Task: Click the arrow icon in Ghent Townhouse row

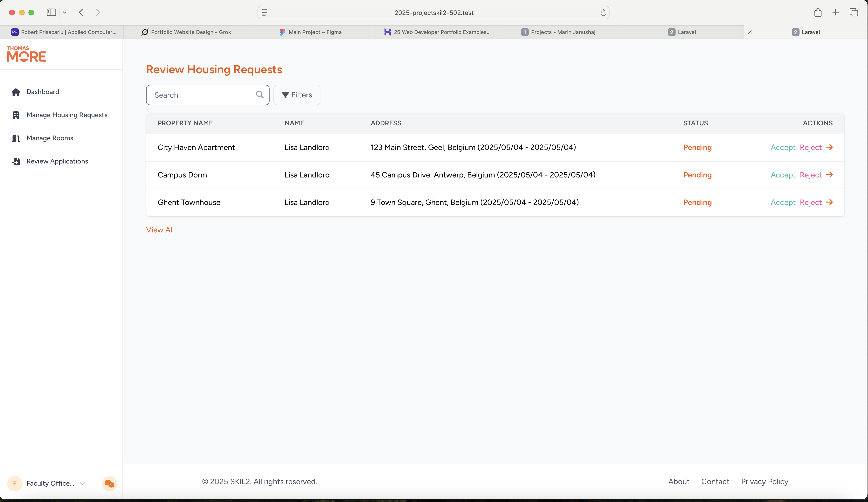Action: (829, 202)
